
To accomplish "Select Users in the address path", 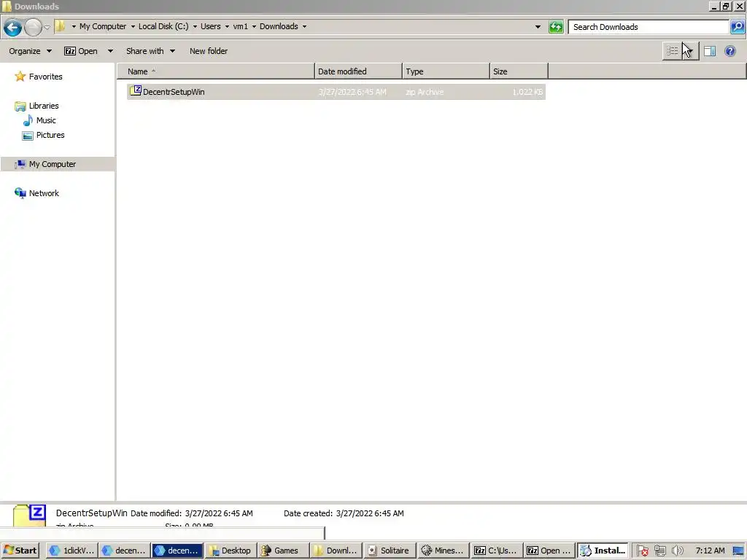I will click(x=211, y=27).
